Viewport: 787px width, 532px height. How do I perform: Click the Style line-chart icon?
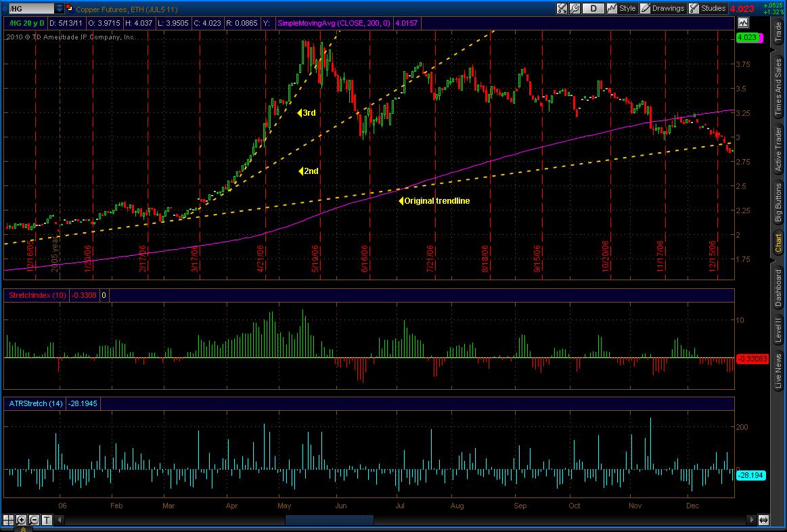(612, 9)
